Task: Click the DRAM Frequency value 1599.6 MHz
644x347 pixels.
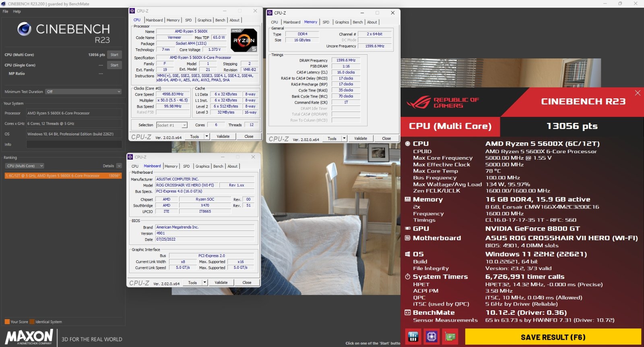Action: (346, 60)
